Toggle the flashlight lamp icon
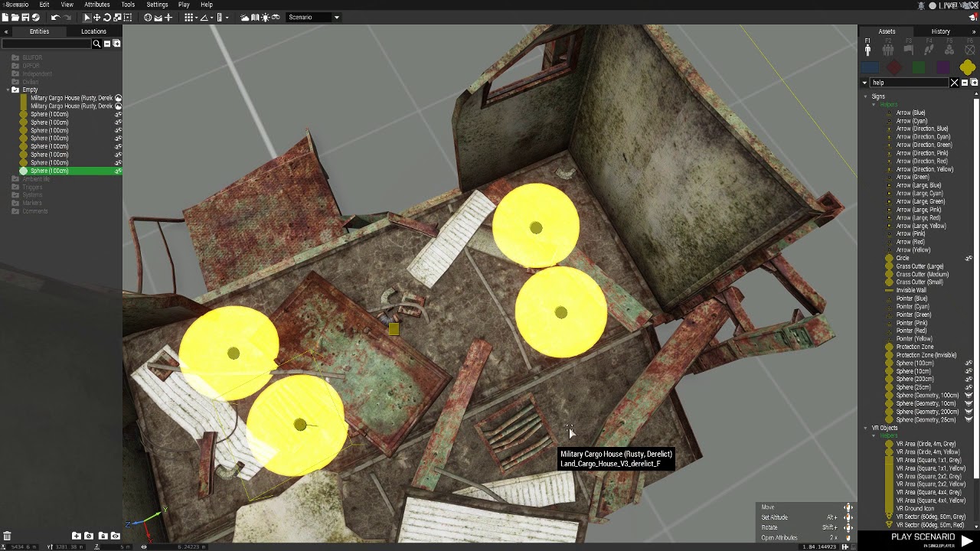This screenshot has width=980, height=551. click(265, 17)
